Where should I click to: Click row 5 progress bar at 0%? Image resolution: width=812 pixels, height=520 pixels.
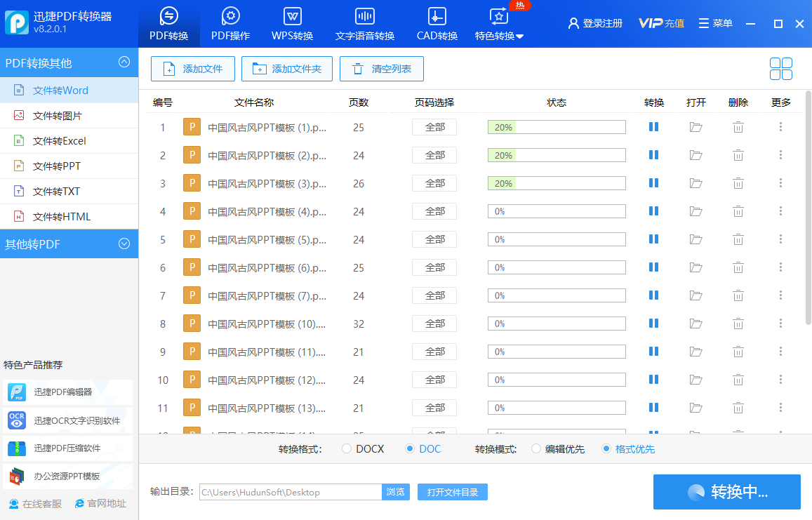[557, 239]
